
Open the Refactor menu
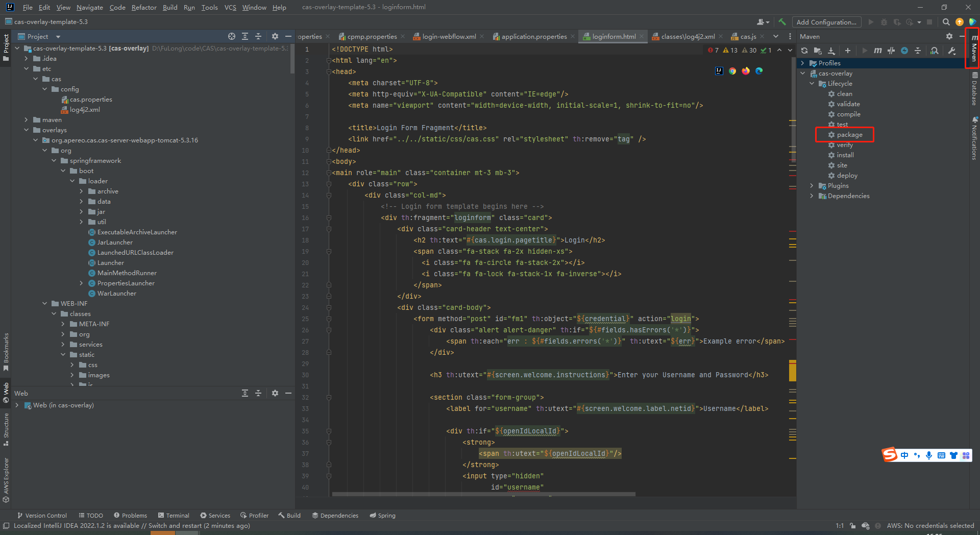[x=144, y=8]
